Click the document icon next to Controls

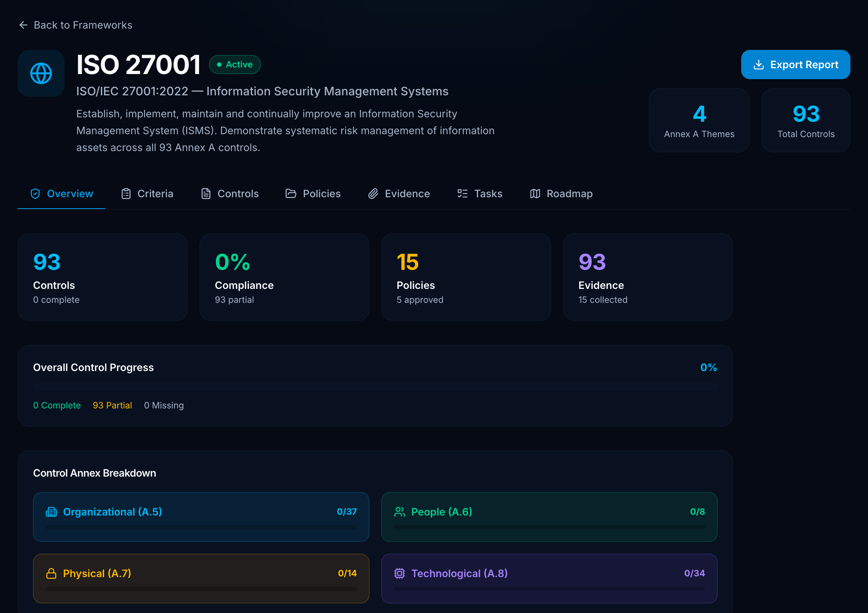[206, 194]
